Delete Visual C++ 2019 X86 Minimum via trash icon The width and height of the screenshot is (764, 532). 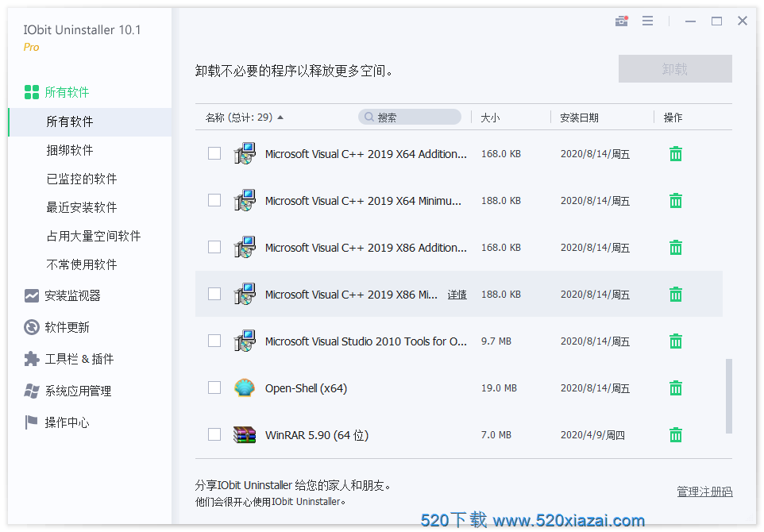point(676,295)
